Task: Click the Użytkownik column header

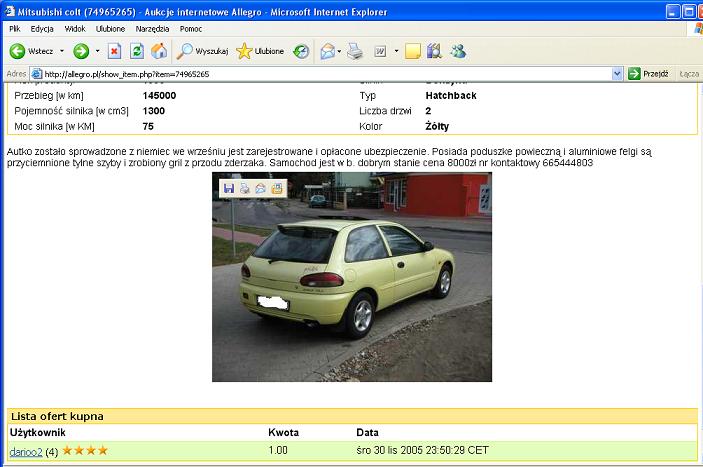Action: pyautogui.click(x=38, y=432)
